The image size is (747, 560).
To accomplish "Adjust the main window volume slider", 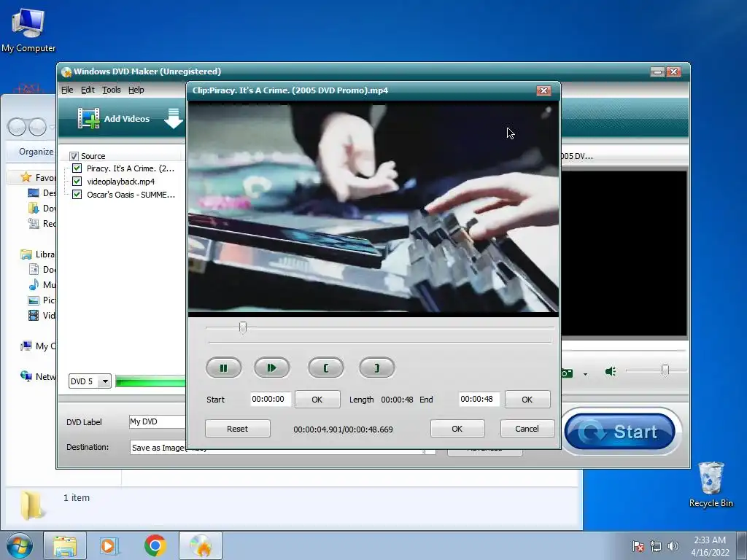I will pos(665,370).
